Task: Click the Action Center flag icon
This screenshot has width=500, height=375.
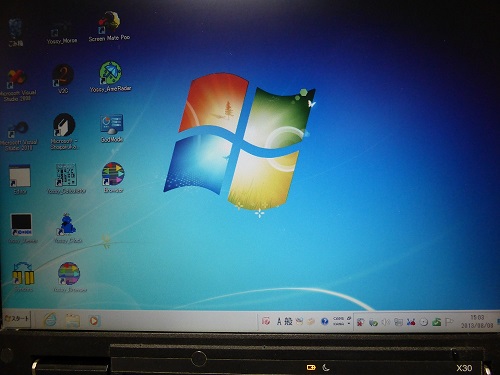Action: coord(449,322)
